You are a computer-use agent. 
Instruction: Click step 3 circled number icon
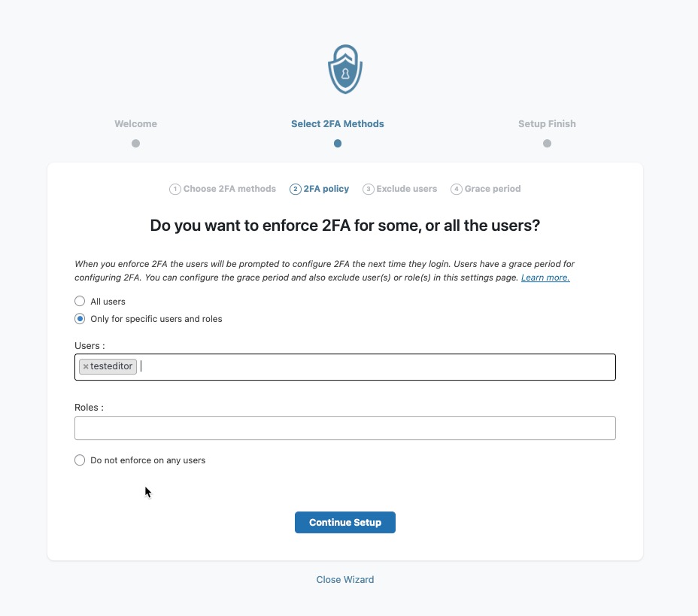[x=369, y=190]
